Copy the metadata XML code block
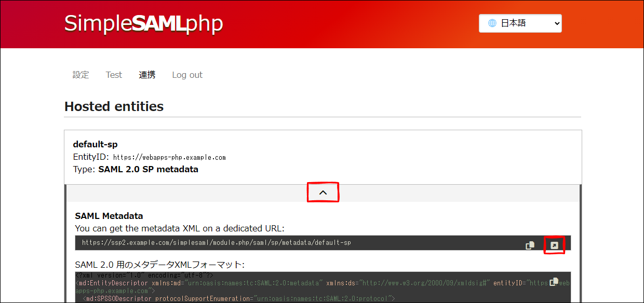The image size is (644, 303). 554,281
